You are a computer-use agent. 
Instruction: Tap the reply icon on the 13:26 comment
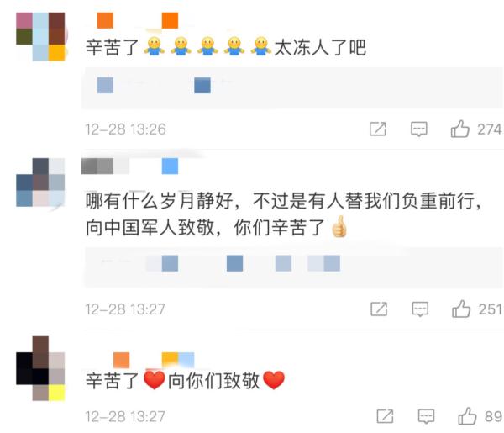click(x=419, y=129)
